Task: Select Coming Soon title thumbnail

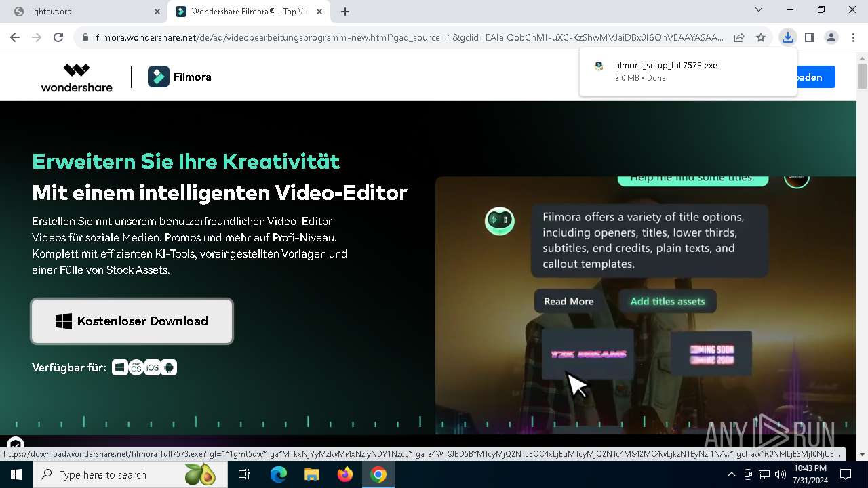Action: tap(711, 354)
